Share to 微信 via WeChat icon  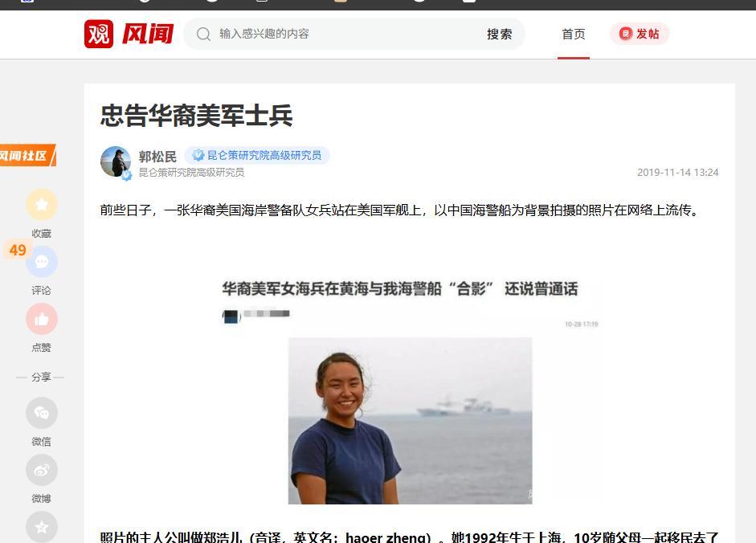pyautogui.click(x=42, y=413)
